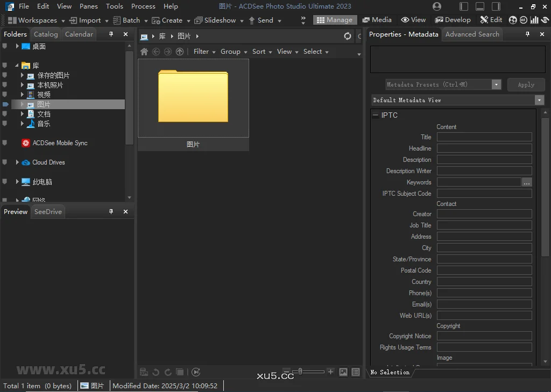Click the Keywords browse ellipsis button

click(x=527, y=182)
